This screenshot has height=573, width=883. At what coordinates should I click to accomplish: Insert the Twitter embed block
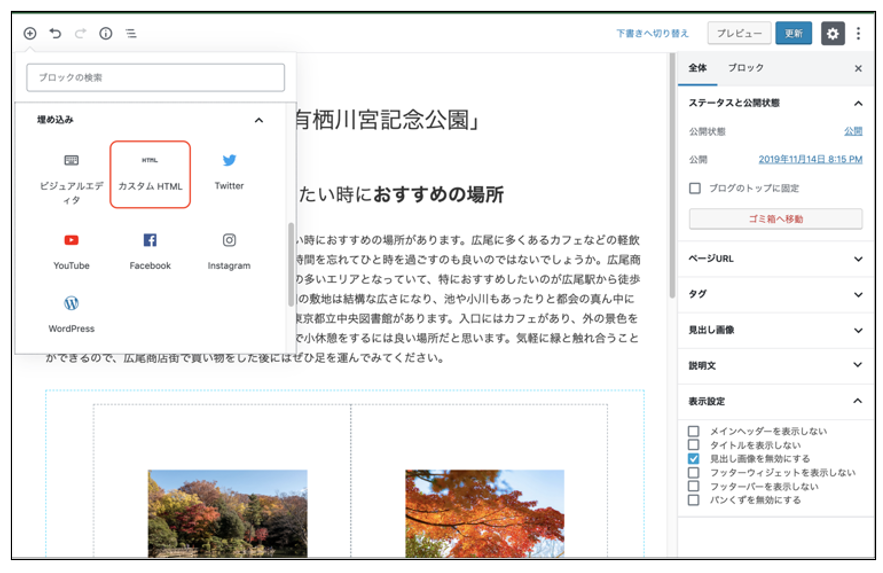pyautogui.click(x=229, y=172)
